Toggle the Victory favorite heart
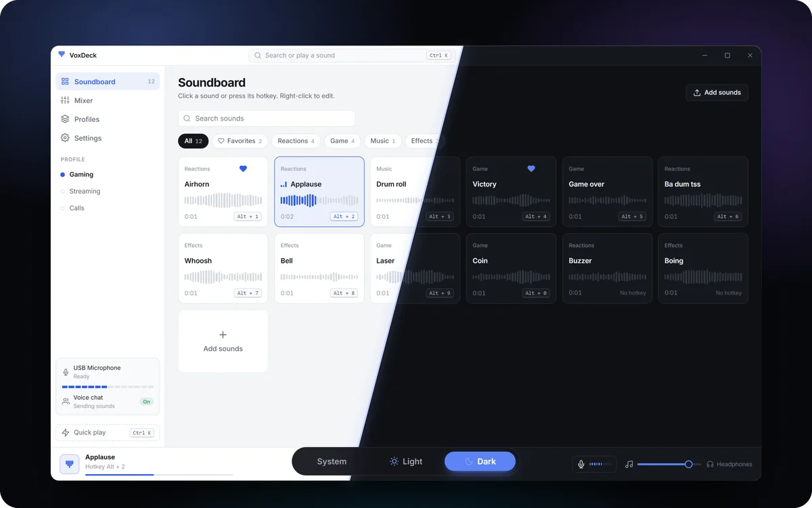 [x=531, y=169]
